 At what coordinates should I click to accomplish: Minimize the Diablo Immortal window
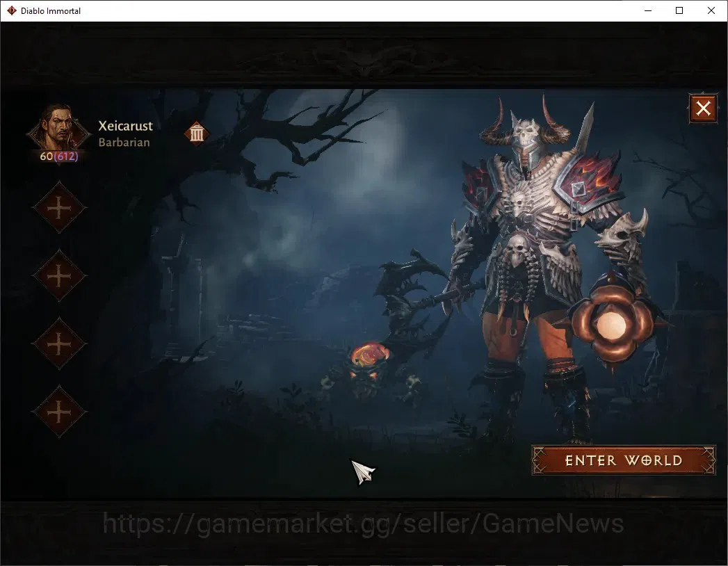coord(648,10)
